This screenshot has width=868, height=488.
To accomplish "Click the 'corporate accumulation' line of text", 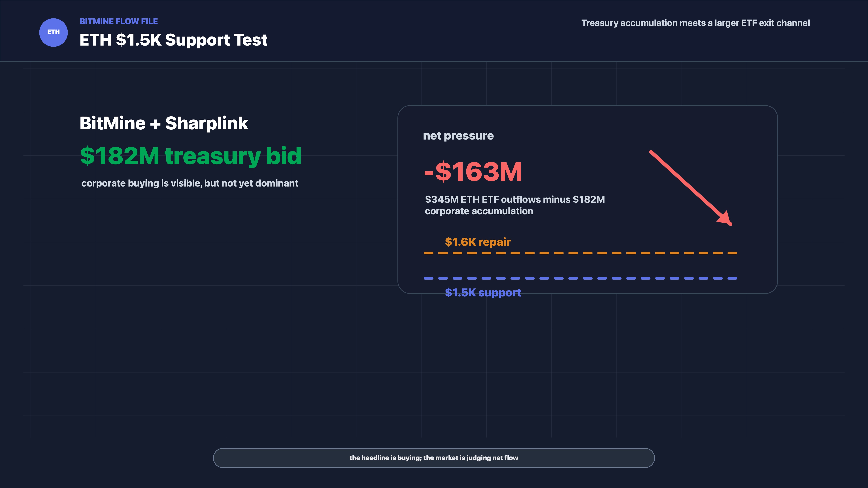I will [x=479, y=211].
